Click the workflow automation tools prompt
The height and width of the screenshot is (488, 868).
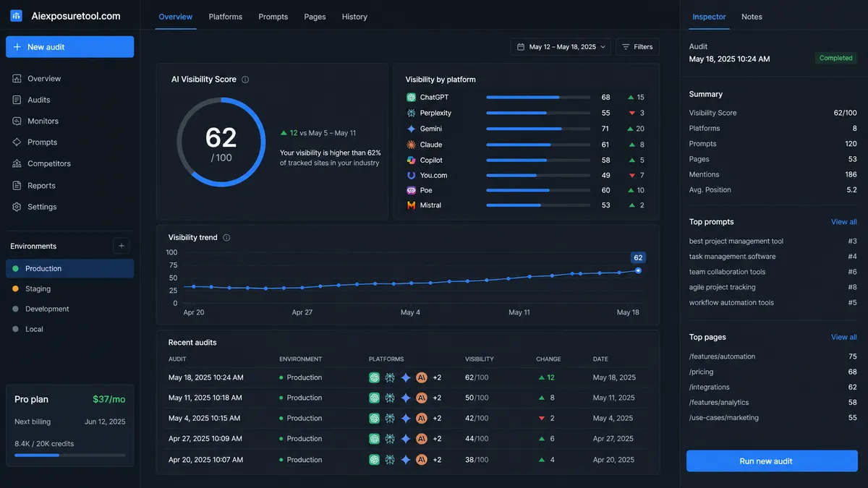(731, 303)
